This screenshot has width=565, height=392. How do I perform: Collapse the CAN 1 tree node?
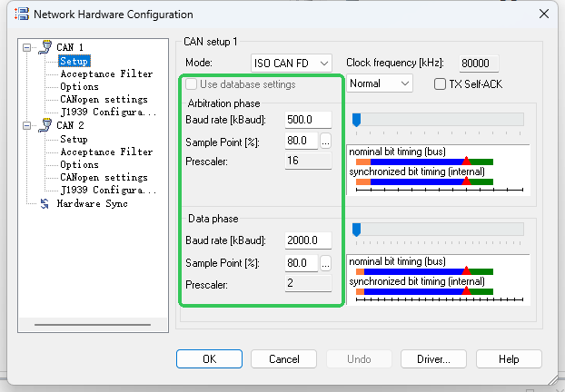26,47
